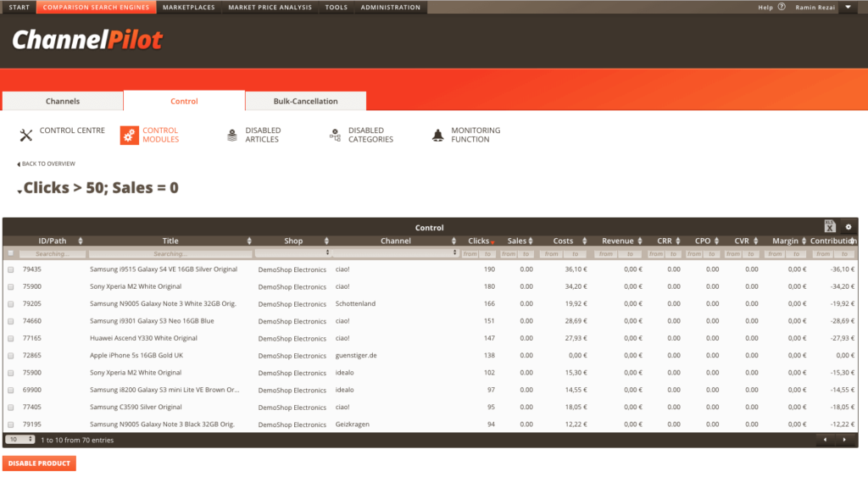Viewport: 868px width, 477px height.
Task: Export table via the Excel icon
Action: (831, 226)
